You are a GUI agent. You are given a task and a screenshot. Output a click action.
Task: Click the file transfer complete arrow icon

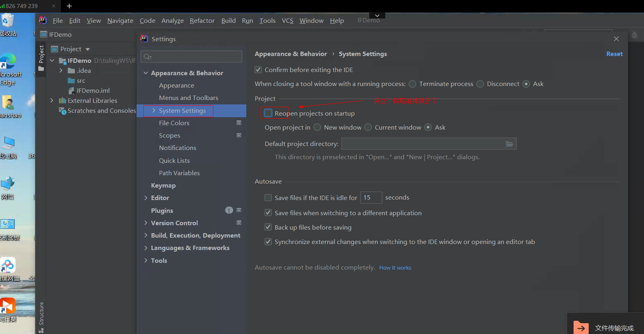581,328
